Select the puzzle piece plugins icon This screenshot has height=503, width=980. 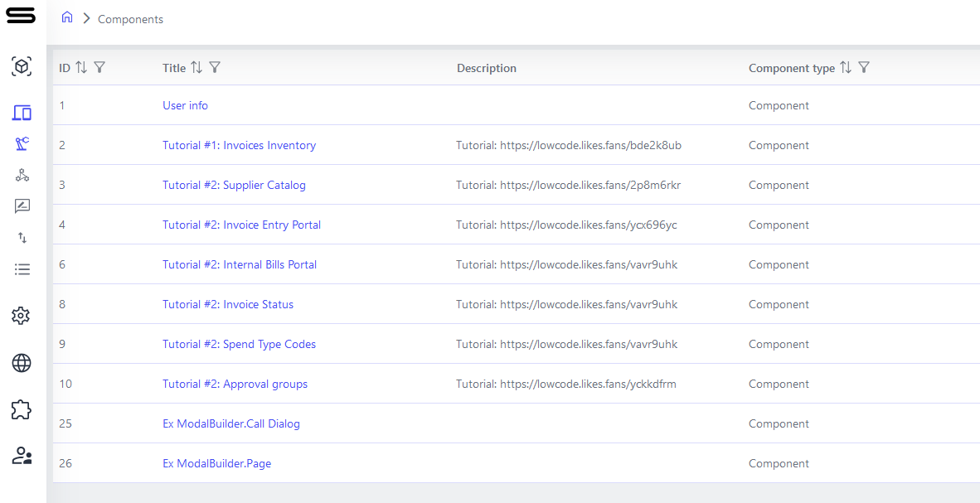(22, 409)
